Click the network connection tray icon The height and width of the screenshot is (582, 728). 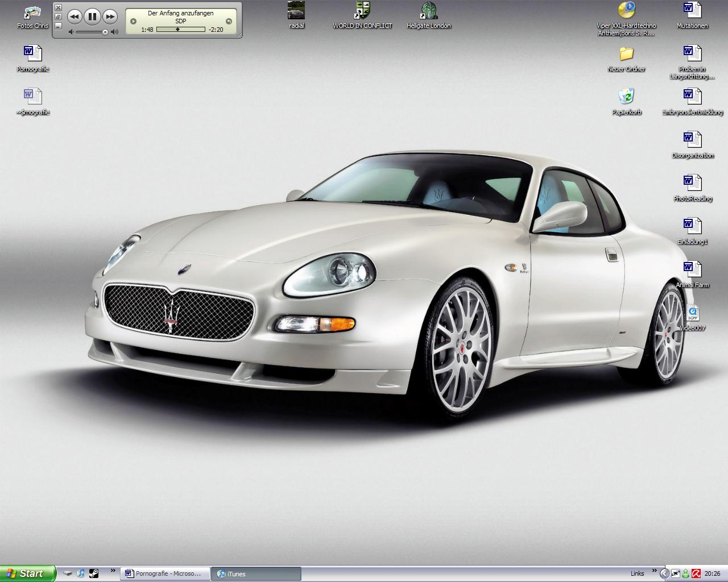coord(676,573)
